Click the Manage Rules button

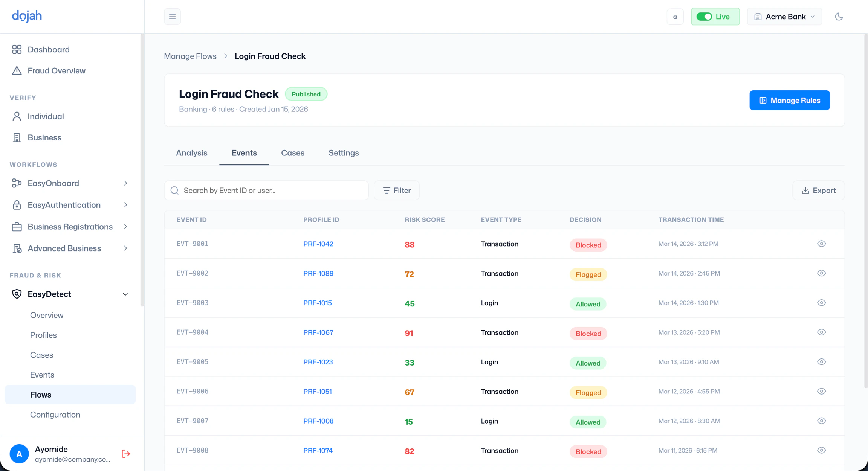(789, 100)
